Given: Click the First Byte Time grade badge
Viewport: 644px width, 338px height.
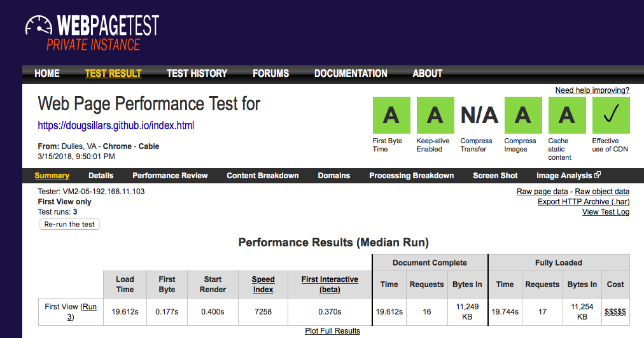Looking at the screenshot, I should (x=391, y=115).
